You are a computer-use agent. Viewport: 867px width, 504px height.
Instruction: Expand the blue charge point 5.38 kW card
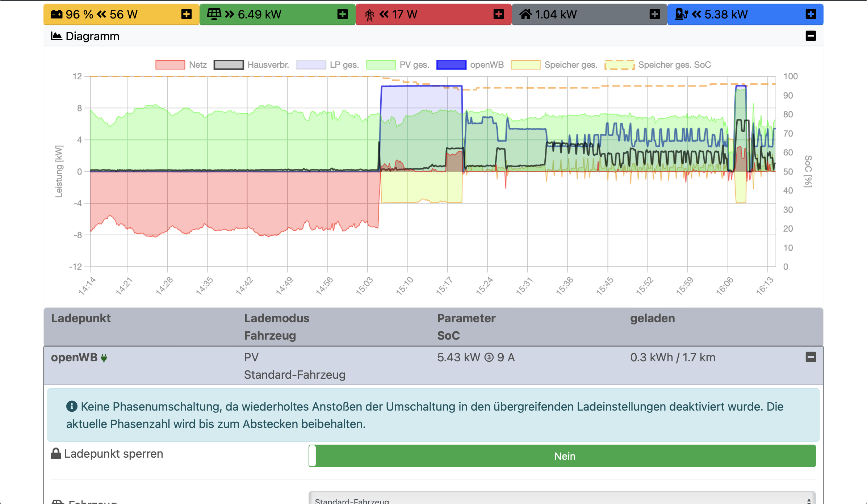[x=811, y=14]
